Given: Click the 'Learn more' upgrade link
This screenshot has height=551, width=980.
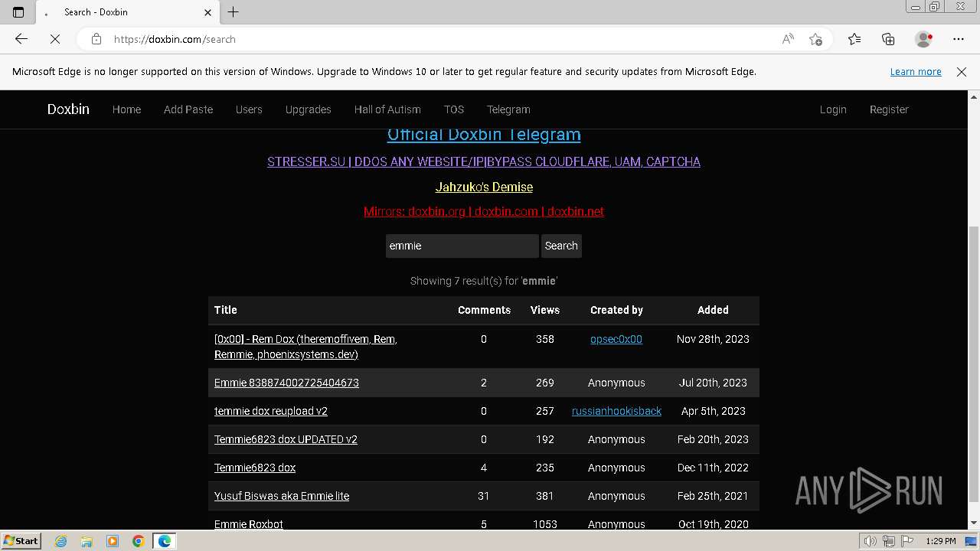Looking at the screenshot, I should [916, 71].
